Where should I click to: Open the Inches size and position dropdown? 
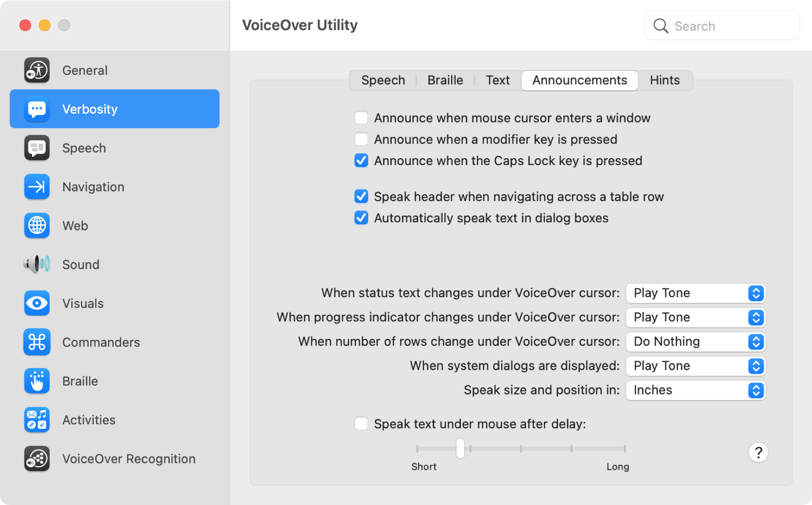click(x=696, y=390)
